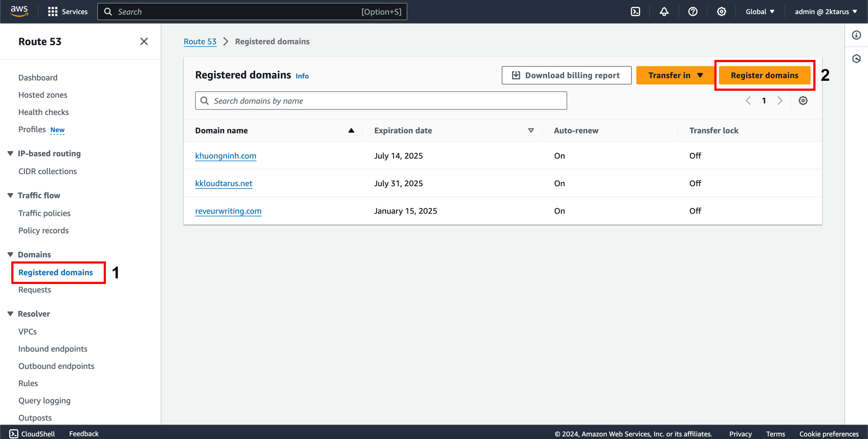Open khuongninh.com domain
This screenshot has height=439, width=868.
[226, 156]
